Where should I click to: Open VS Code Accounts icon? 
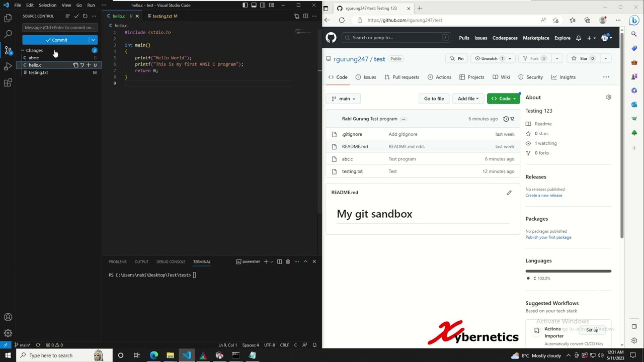point(8,317)
